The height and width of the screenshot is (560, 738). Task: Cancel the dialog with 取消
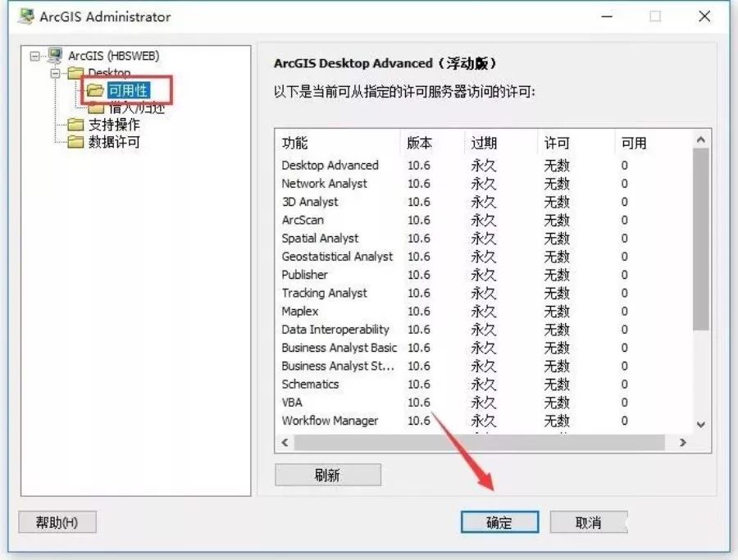(588, 522)
